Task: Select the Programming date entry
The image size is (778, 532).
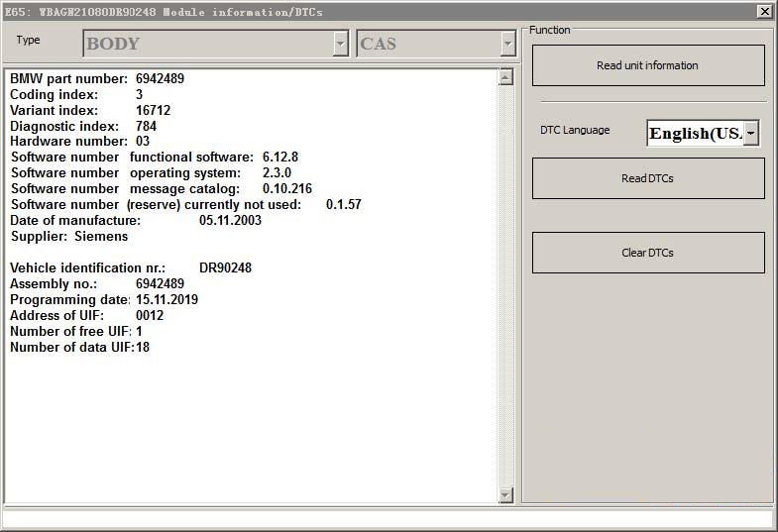Action: click(103, 299)
